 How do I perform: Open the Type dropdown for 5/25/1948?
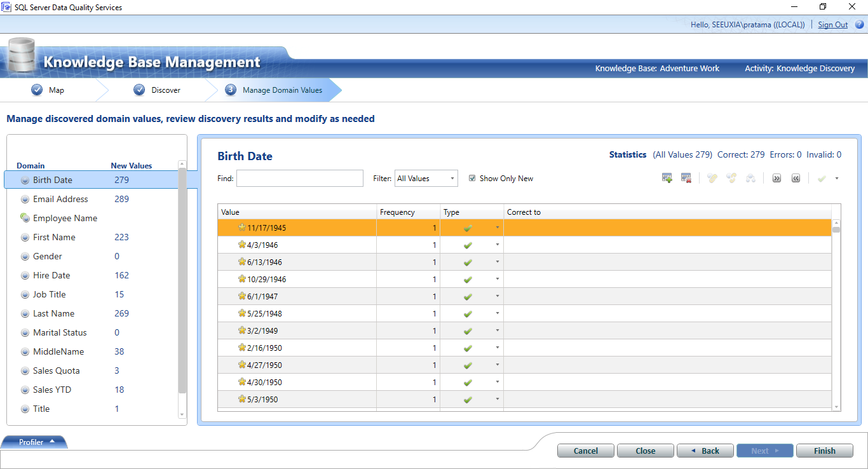point(498,313)
